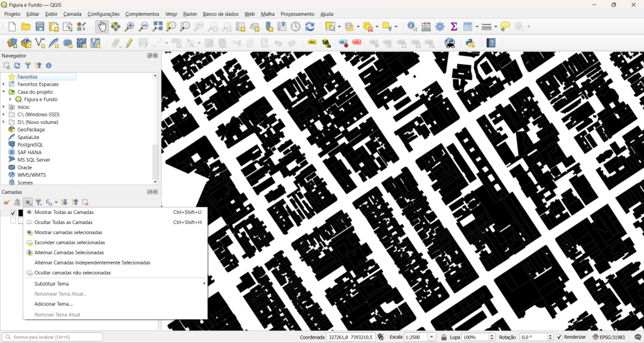644x343 pixels.
Task: Toggle editing with the pencil icon
Action: (x=130, y=43)
